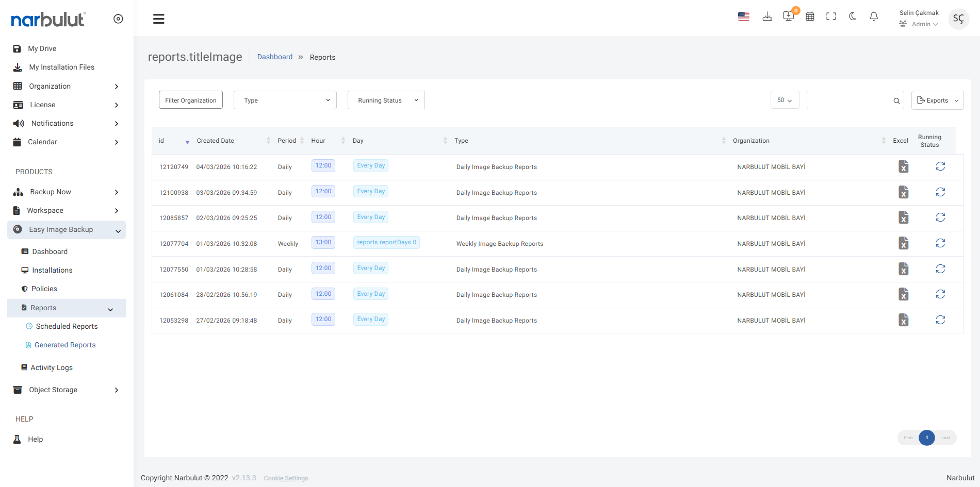
Task: Open the Running Status dropdown
Action: click(x=386, y=100)
